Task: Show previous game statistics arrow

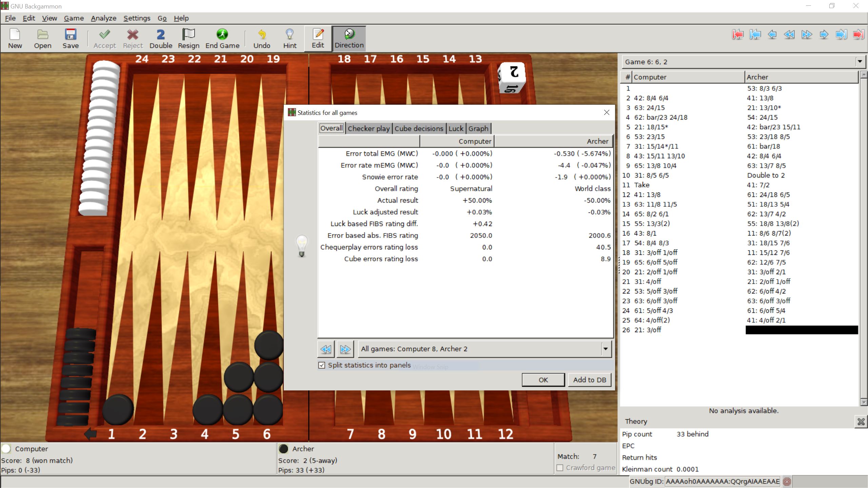Action: point(326,349)
